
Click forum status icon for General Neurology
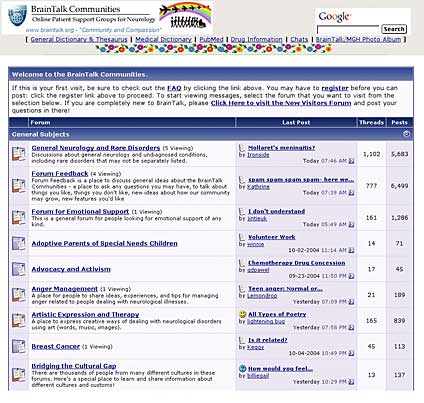pos(19,154)
